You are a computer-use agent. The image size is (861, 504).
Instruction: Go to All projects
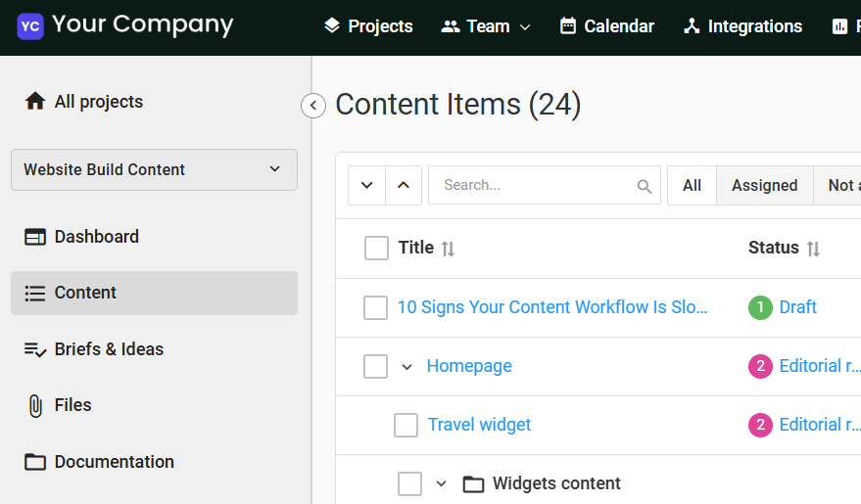point(99,102)
